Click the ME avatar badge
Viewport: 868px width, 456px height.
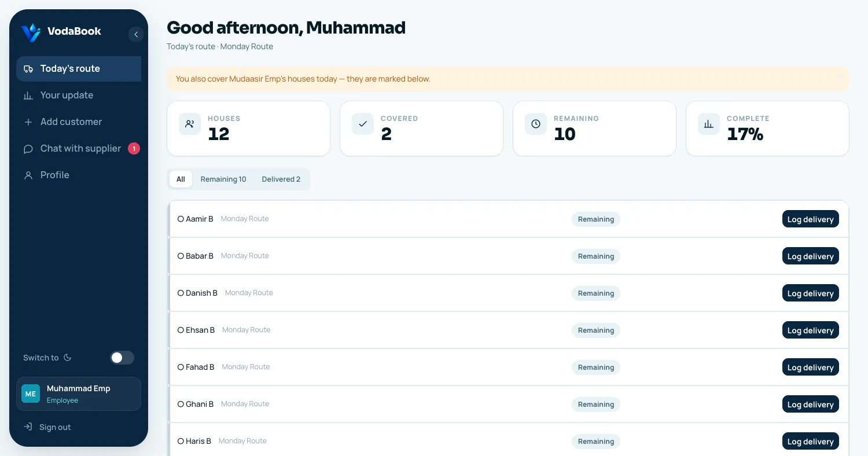point(31,394)
